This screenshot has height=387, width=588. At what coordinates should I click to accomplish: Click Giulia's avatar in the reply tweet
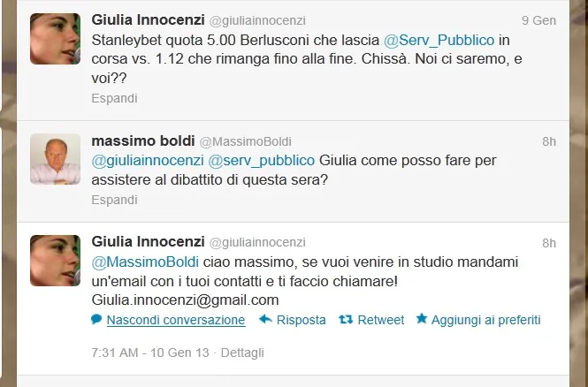coord(55,260)
